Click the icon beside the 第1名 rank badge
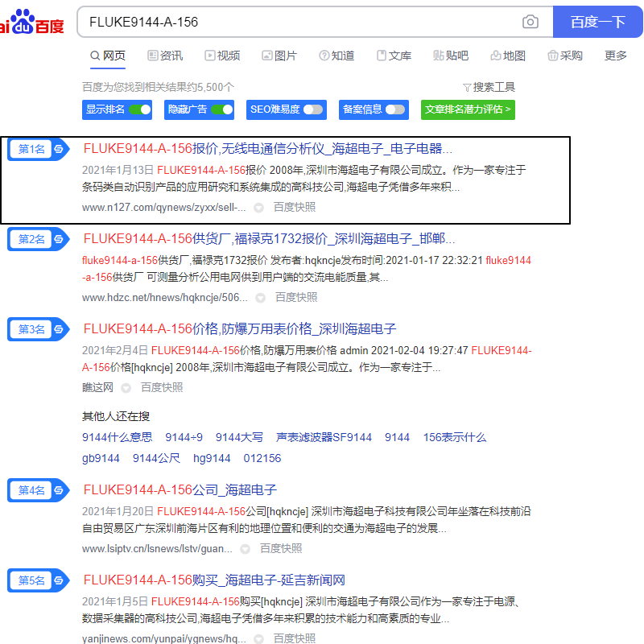This screenshot has height=644, width=644. 59,149
